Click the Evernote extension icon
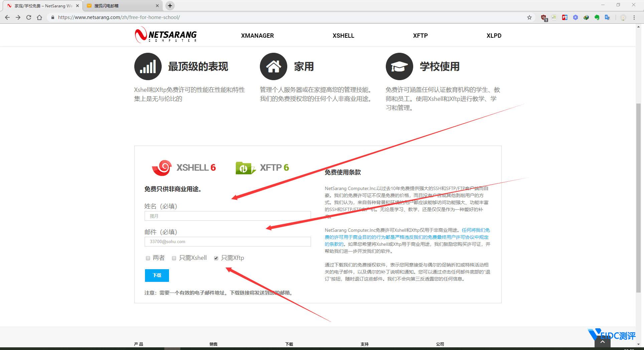Image resolution: width=644 pixels, height=350 pixels. click(597, 17)
